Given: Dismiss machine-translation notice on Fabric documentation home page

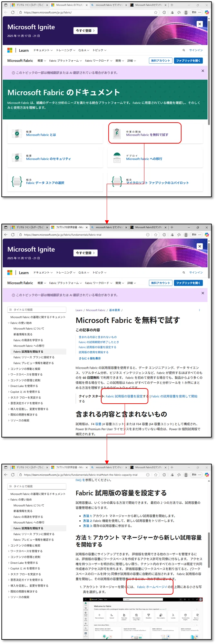Looking at the screenshot, I should click(x=203, y=71).
